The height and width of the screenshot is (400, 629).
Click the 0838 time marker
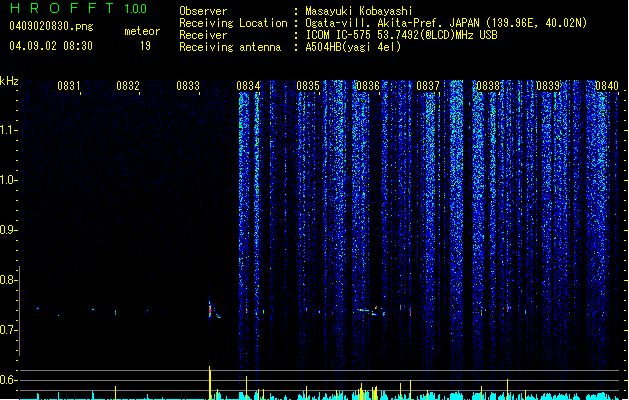point(488,86)
